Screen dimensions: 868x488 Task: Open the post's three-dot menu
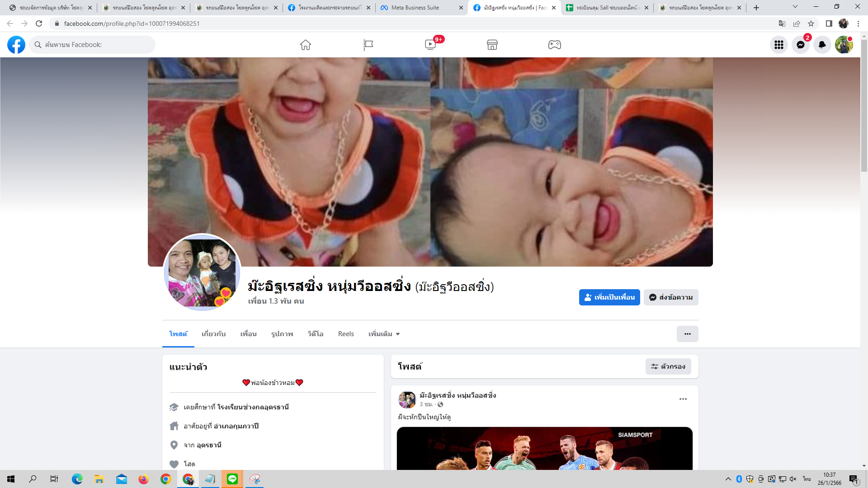tap(683, 399)
